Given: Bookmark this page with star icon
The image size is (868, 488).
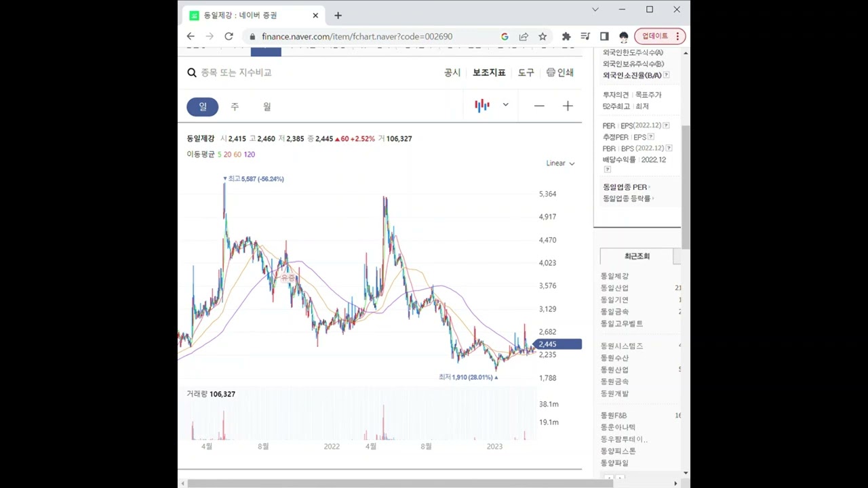Looking at the screenshot, I should (x=542, y=37).
